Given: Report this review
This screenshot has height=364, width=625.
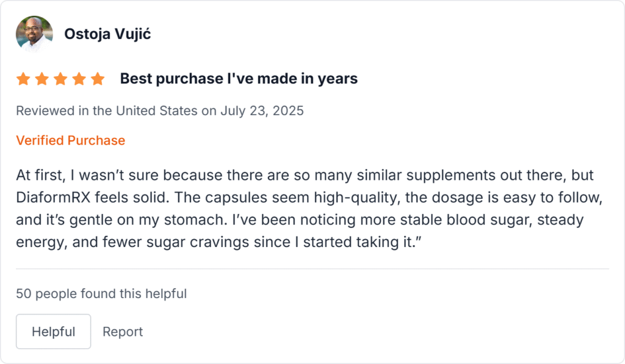Looking at the screenshot, I should (x=123, y=332).
